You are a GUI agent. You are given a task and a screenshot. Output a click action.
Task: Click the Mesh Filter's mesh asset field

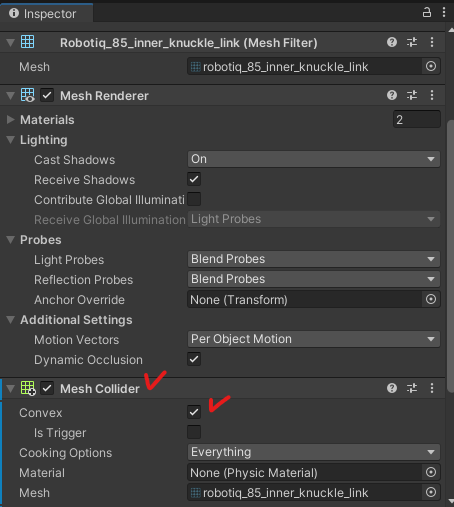point(305,66)
